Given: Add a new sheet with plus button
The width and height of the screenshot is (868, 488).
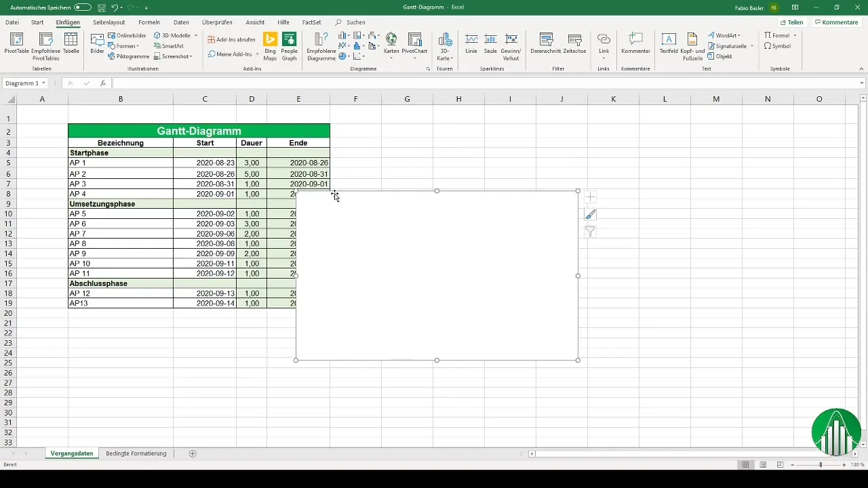Looking at the screenshot, I should (x=193, y=453).
